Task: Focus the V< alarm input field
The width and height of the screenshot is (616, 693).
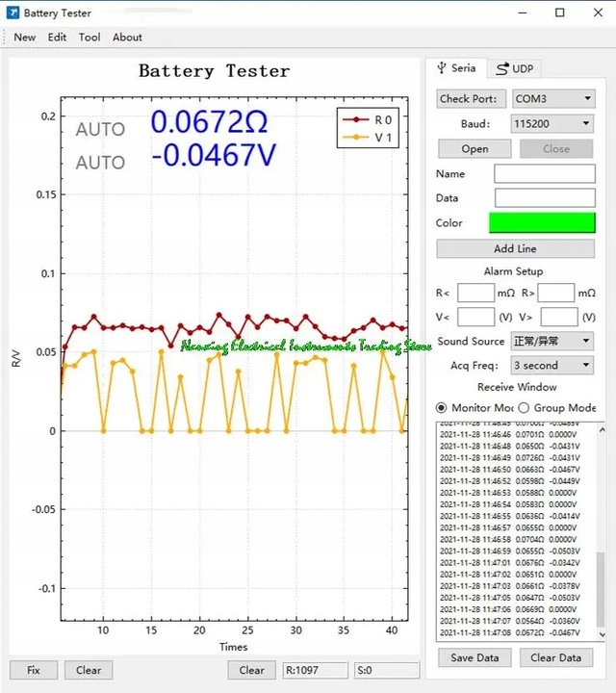Action: (475, 317)
